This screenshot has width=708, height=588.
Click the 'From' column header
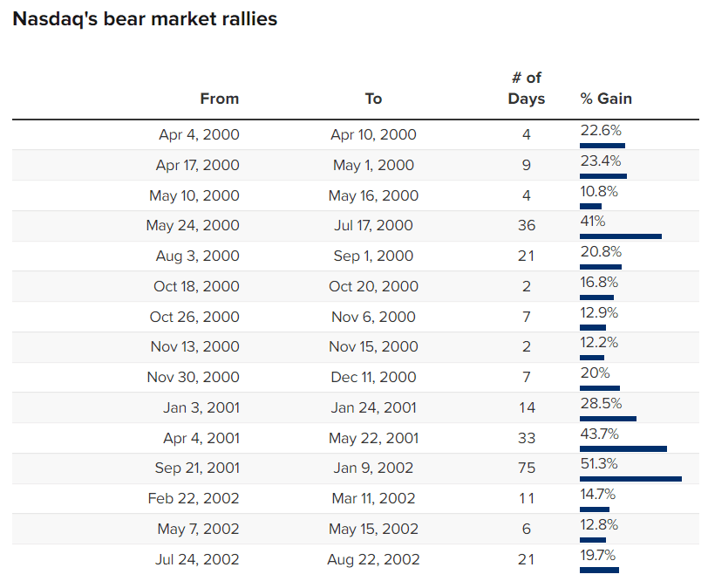tap(219, 99)
